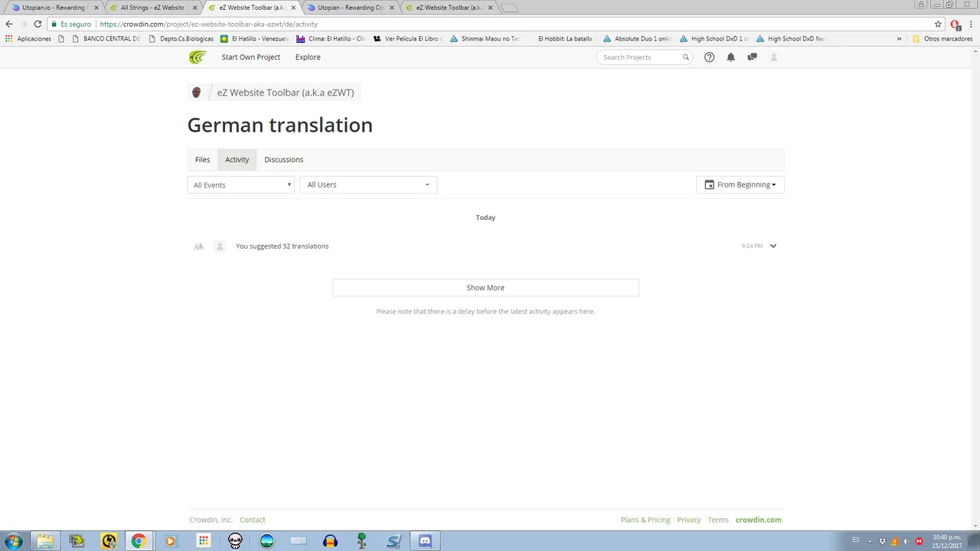Open the Explore menu item

pos(308,57)
